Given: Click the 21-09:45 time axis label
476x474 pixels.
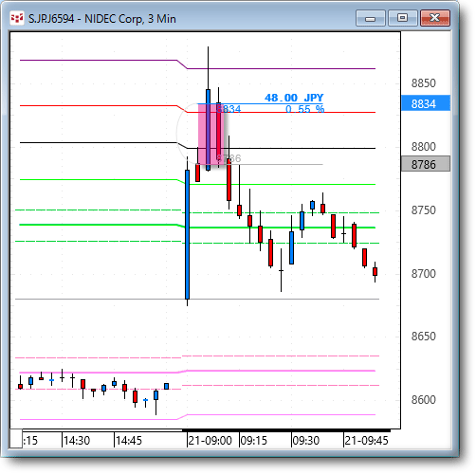Looking at the screenshot, I should (366, 440).
